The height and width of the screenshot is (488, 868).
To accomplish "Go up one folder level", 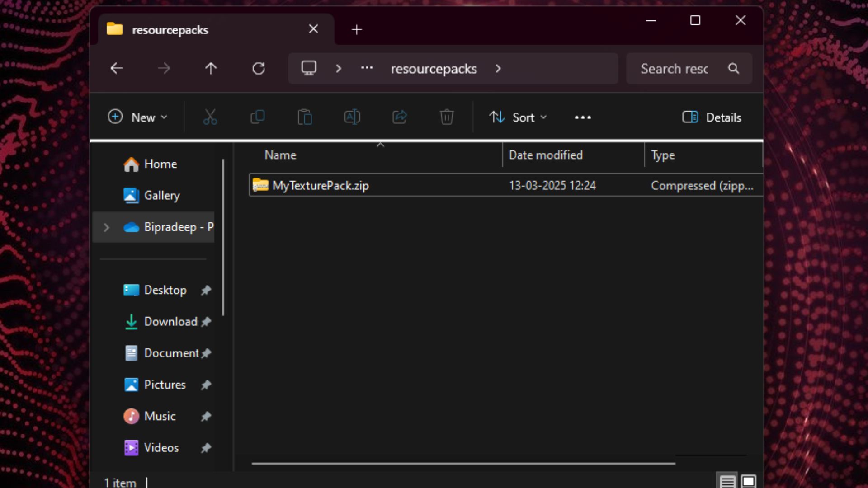I will (211, 69).
